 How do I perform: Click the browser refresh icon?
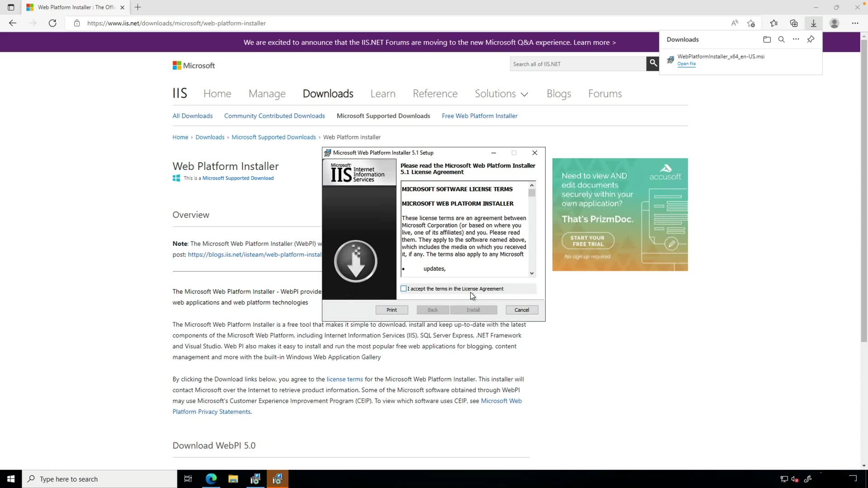pos(52,23)
